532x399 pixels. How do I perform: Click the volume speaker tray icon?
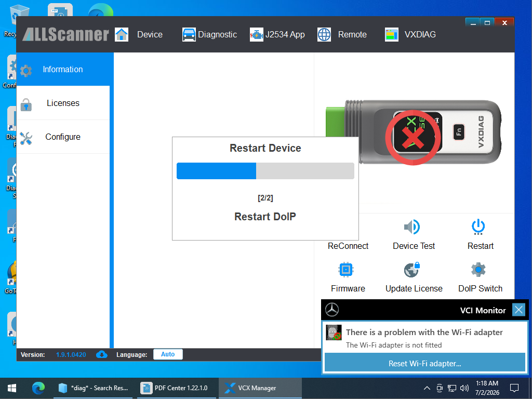tap(464, 388)
